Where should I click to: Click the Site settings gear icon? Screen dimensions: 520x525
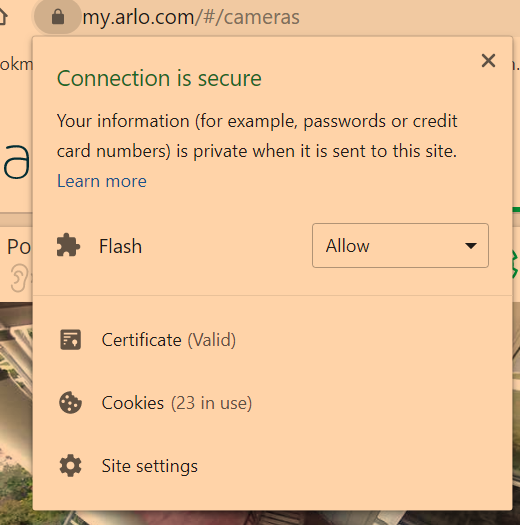pos(70,465)
